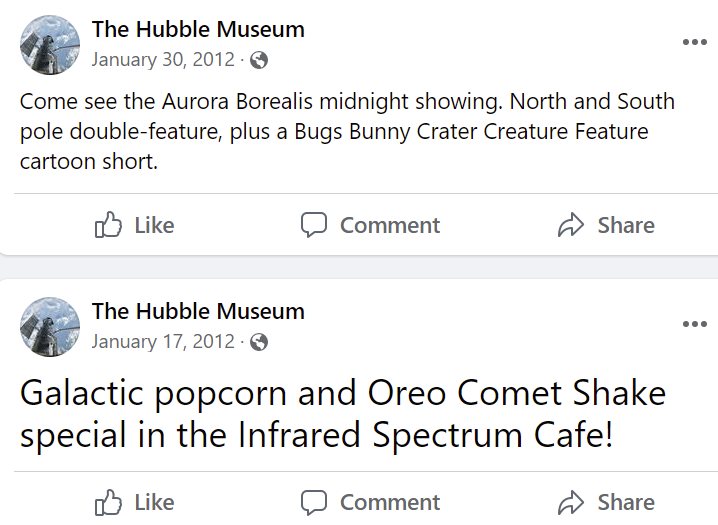Screen dimensions: 718x525
Task: Click the thumbs-up icon on the Galactic popcorn post
Action: [x=108, y=502]
